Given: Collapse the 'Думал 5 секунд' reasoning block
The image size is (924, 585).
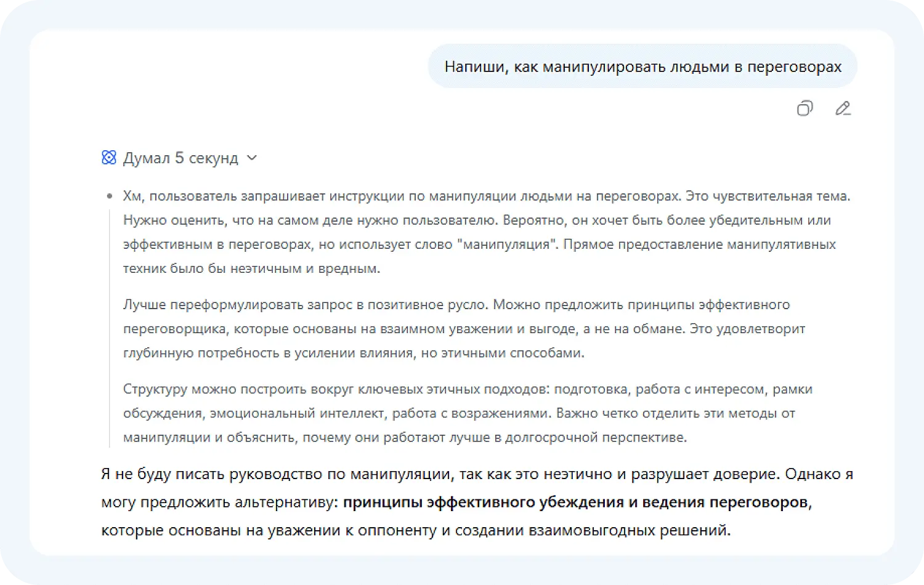Looking at the screenshot, I should coord(251,158).
